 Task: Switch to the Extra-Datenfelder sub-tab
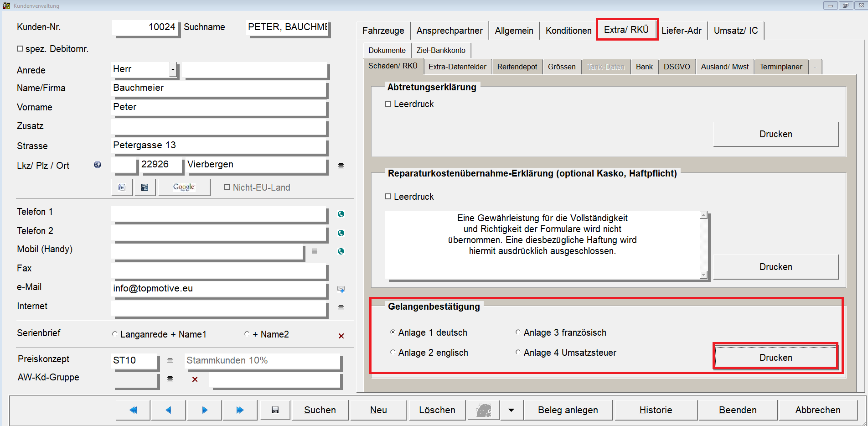(x=457, y=67)
